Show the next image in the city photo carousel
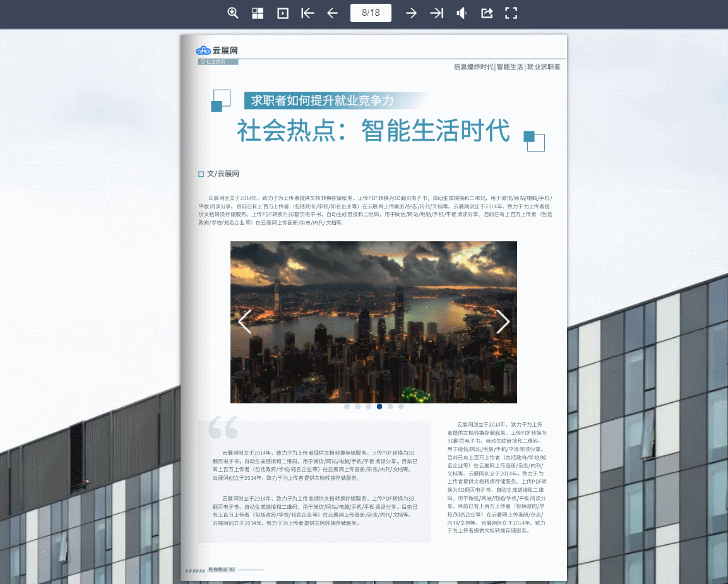Screen dimensions: 728x584 (503, 322)
